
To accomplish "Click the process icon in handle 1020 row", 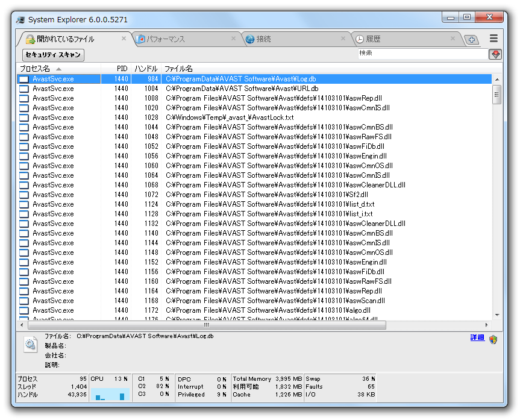I will (24, 108).
